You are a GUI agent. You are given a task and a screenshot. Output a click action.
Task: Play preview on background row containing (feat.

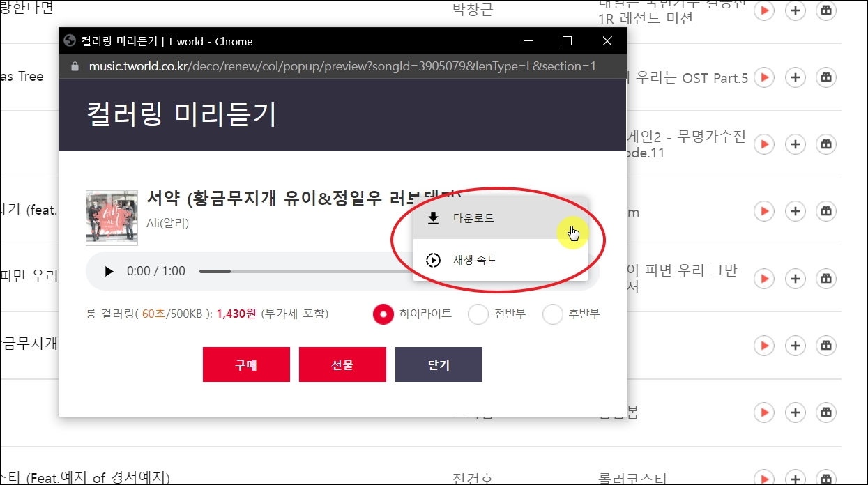[765, 211]
